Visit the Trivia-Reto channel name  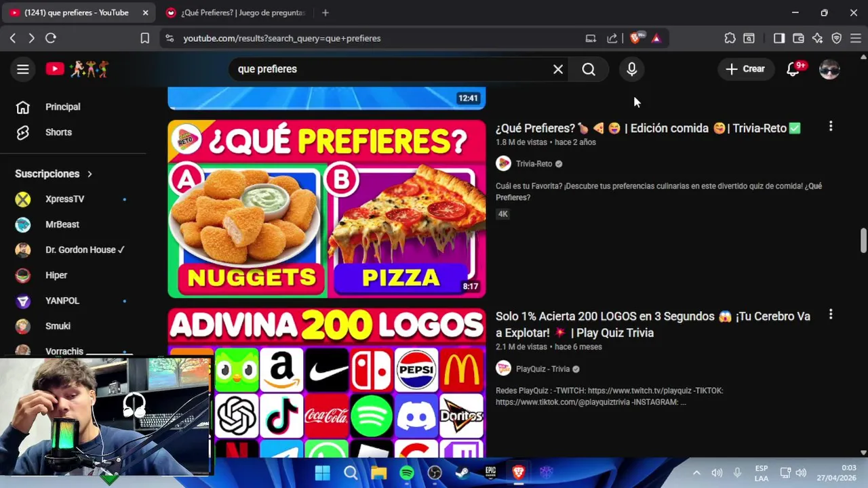point(534,164)
